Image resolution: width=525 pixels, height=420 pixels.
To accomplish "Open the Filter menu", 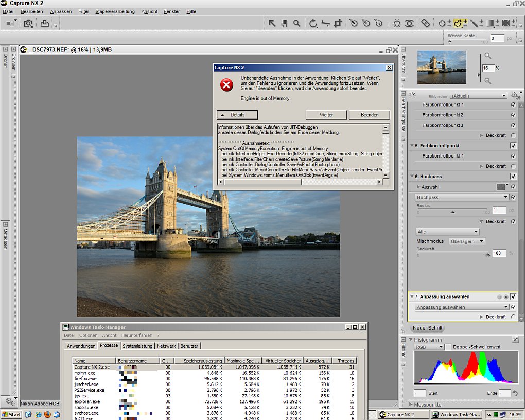I will coord(83,11).
